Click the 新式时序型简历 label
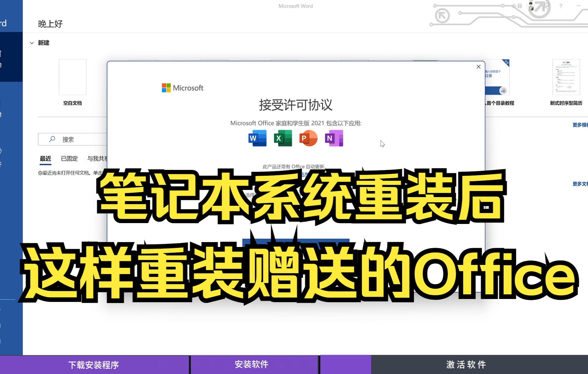This screenshot has height=374, width=588. (566, 103)
